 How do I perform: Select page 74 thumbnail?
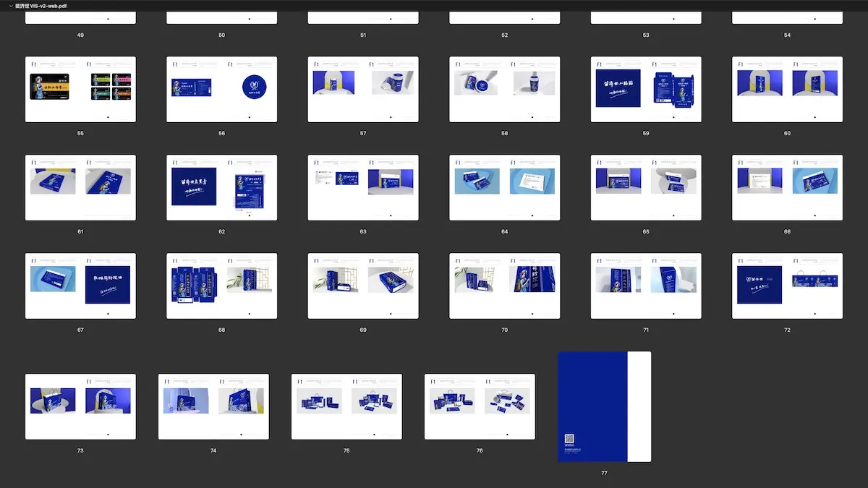(x=213, y=406)
